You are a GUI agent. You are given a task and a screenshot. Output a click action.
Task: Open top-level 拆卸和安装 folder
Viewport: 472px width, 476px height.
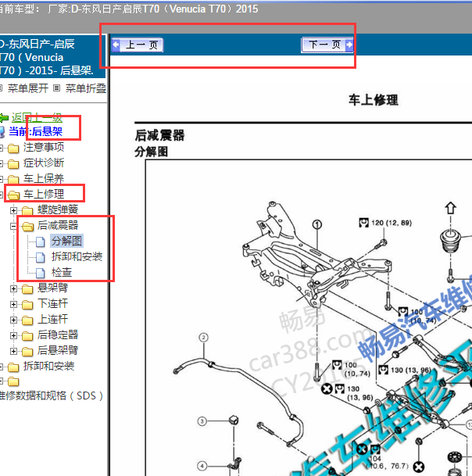(x=49, y=366)
